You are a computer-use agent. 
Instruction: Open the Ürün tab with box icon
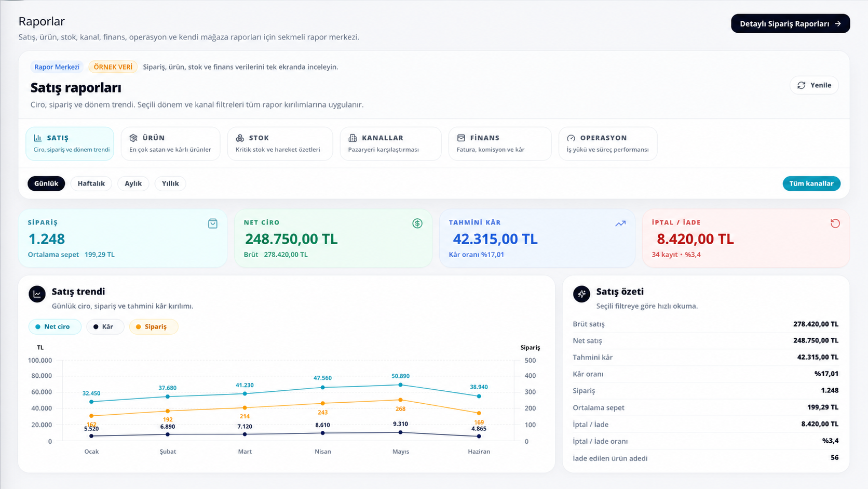(171, 144)
